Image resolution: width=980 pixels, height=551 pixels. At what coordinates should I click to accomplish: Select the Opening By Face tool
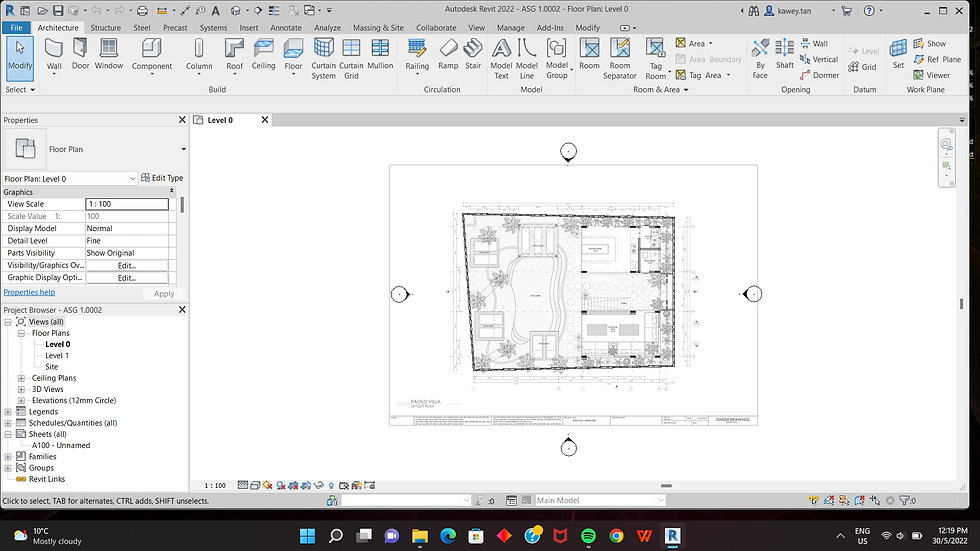coord(760,59)
